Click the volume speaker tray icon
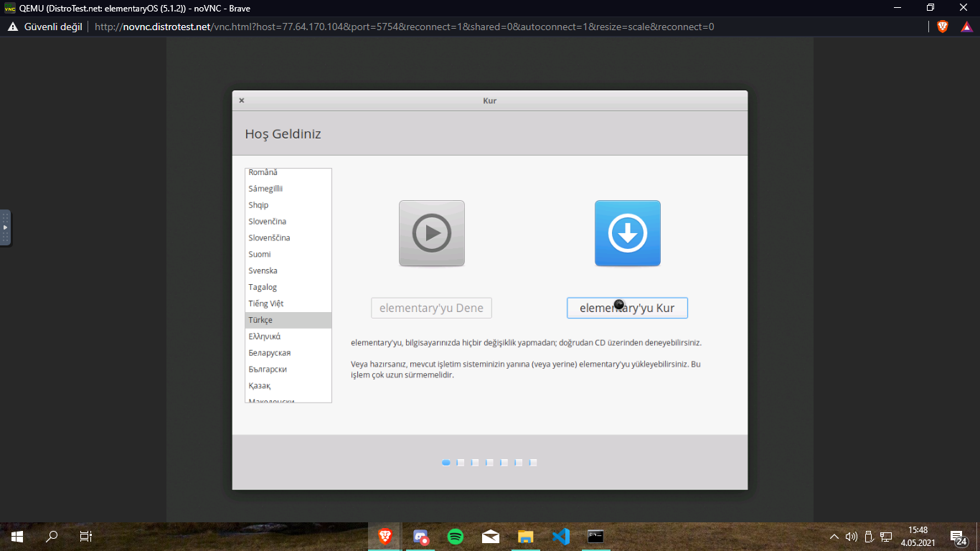980x551 pixels. 852,537
